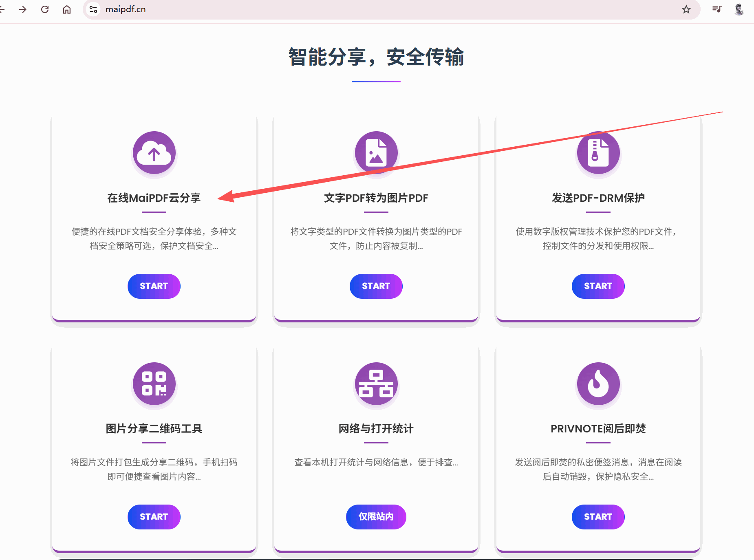
Task: Click the image document icon above 文字PDF转为图片PDF
Action: point(376,153)
